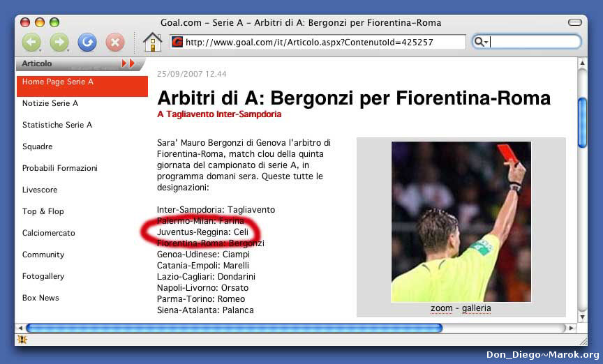Go to the Home page icon
The image size is (603, 364).
152,43
